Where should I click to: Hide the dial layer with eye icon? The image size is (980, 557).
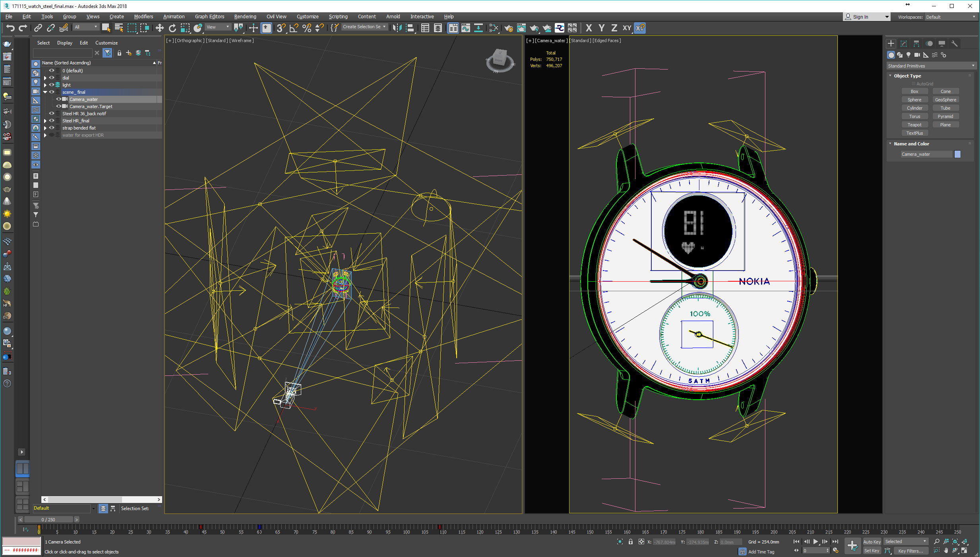click(52, 78)
